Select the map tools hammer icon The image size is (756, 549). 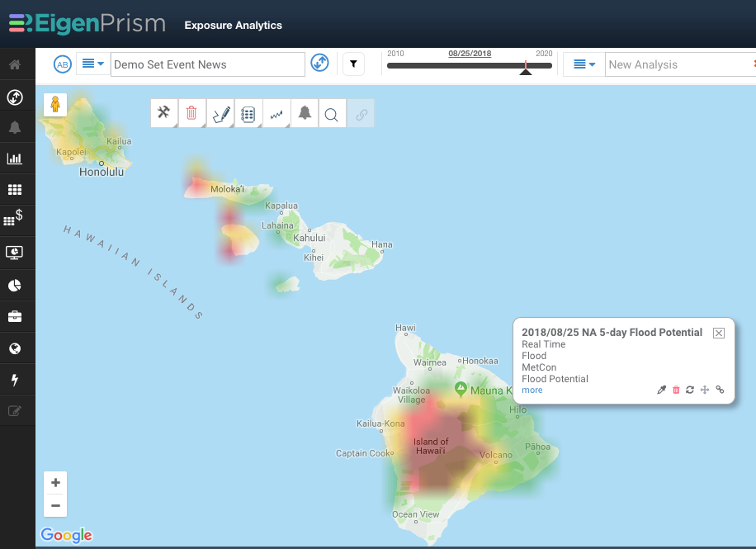[164, 113]
